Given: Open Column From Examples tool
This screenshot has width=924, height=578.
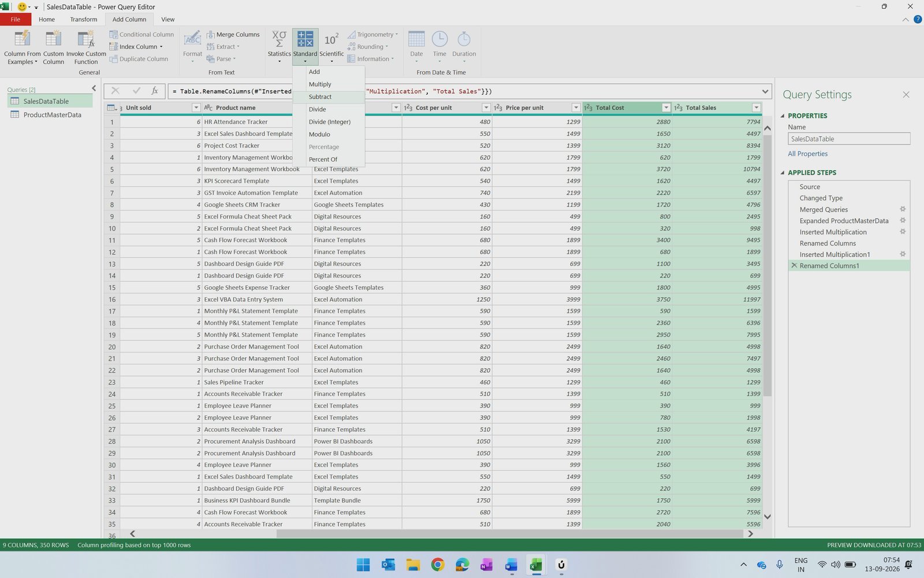Looking at the screenshot, I should 22,47.
